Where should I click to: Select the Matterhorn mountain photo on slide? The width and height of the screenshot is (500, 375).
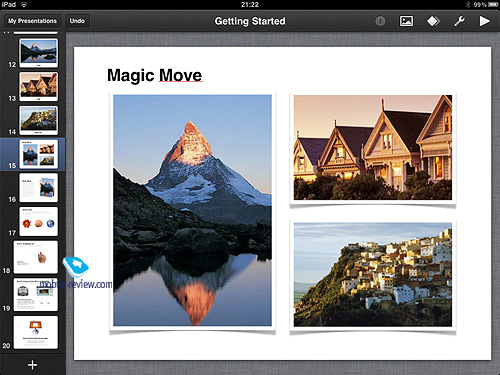coord(192,211)
